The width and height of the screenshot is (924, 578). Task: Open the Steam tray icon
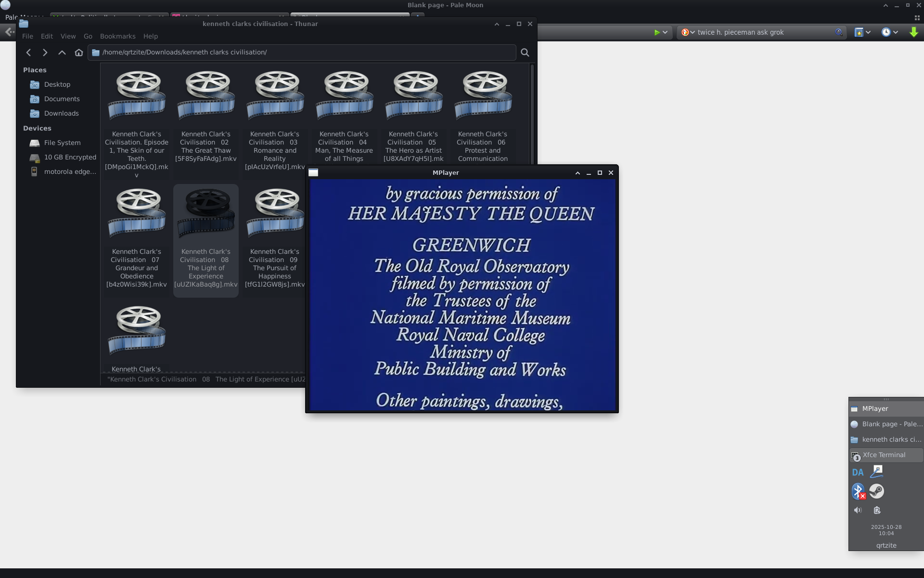tap(876, 491)
